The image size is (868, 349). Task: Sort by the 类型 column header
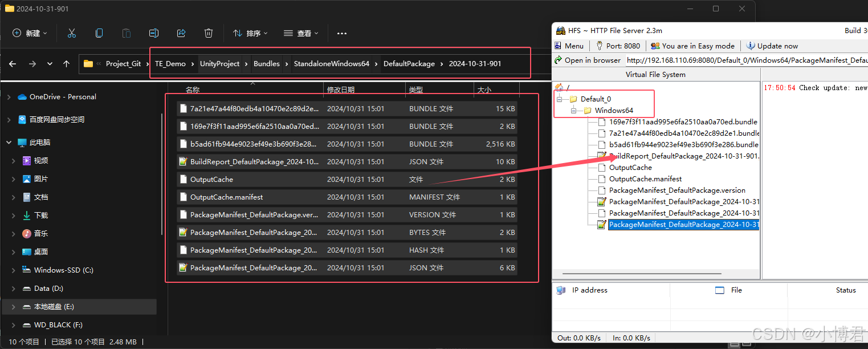coord(416,90)
